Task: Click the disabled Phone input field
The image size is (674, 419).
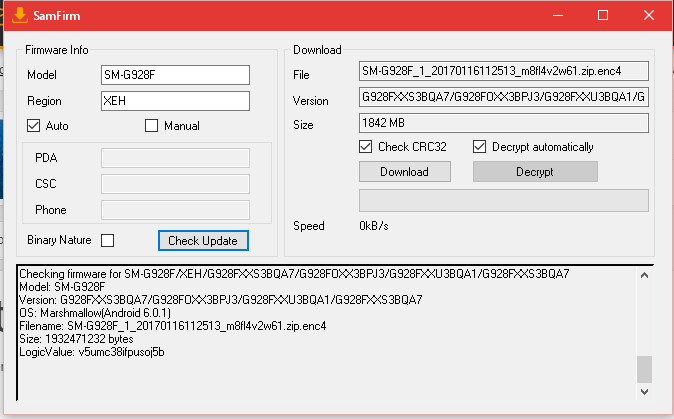Action: pos(175,210)
